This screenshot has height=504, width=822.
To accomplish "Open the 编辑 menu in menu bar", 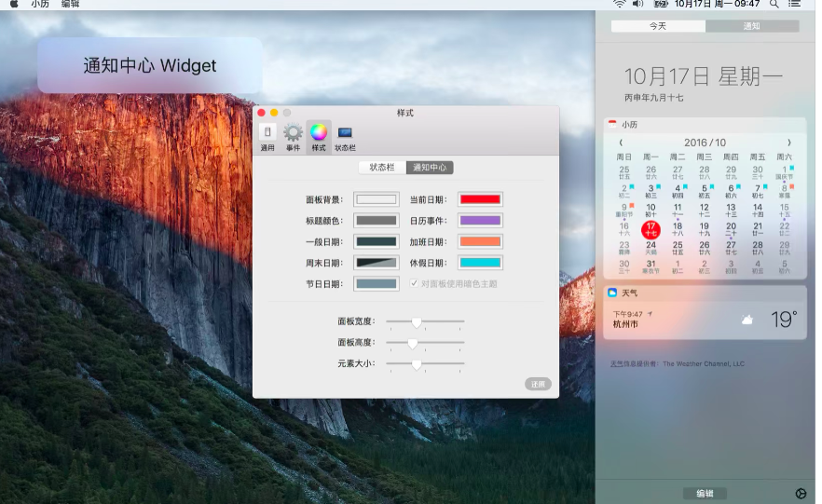I will (x=70, y=5).
